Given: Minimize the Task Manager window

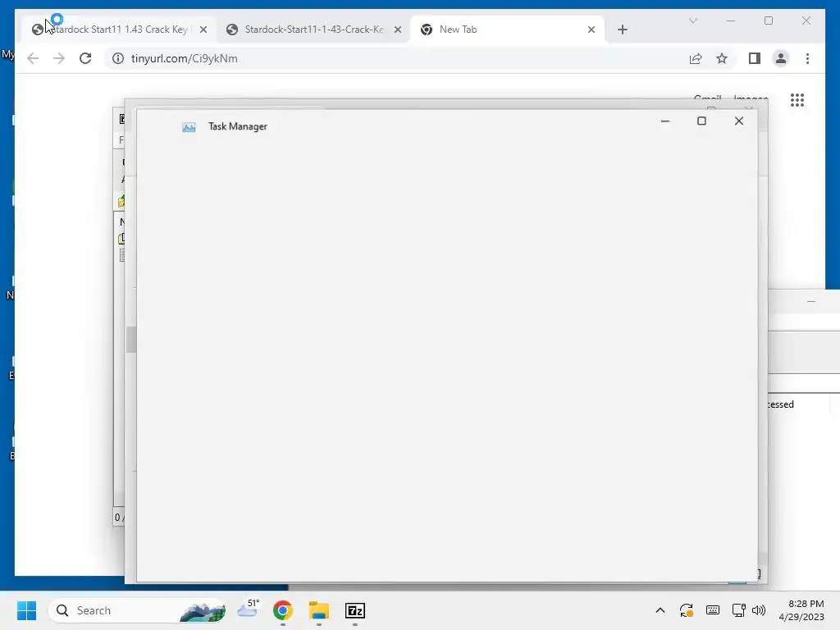Looking at the screenshot, I should 664,121.
